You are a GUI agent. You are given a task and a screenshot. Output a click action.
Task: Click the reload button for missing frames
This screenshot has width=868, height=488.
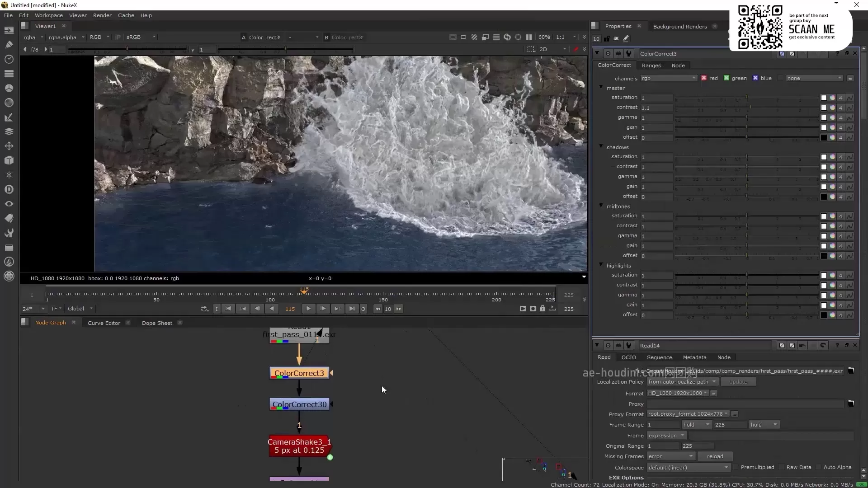716,456
